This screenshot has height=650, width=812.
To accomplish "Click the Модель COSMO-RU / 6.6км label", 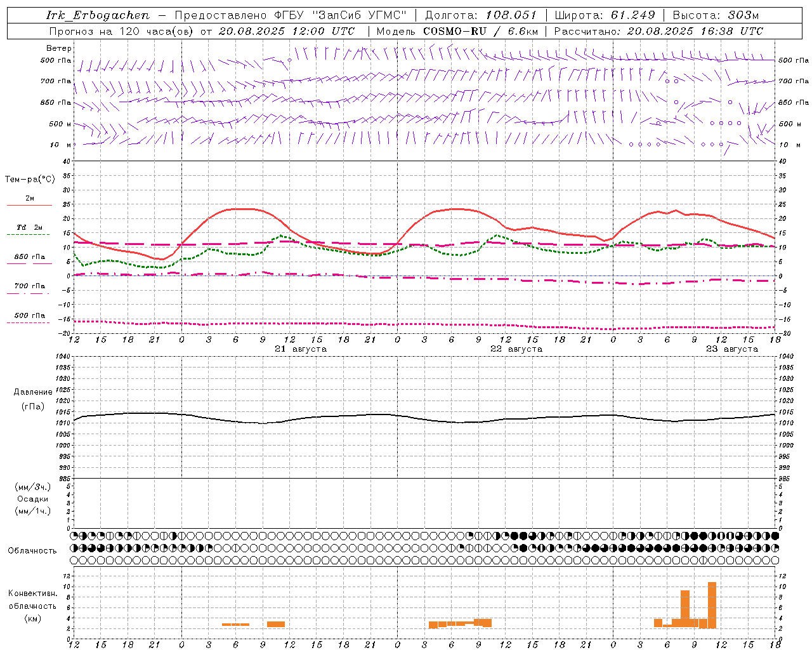I will click(x=457, y=31).
